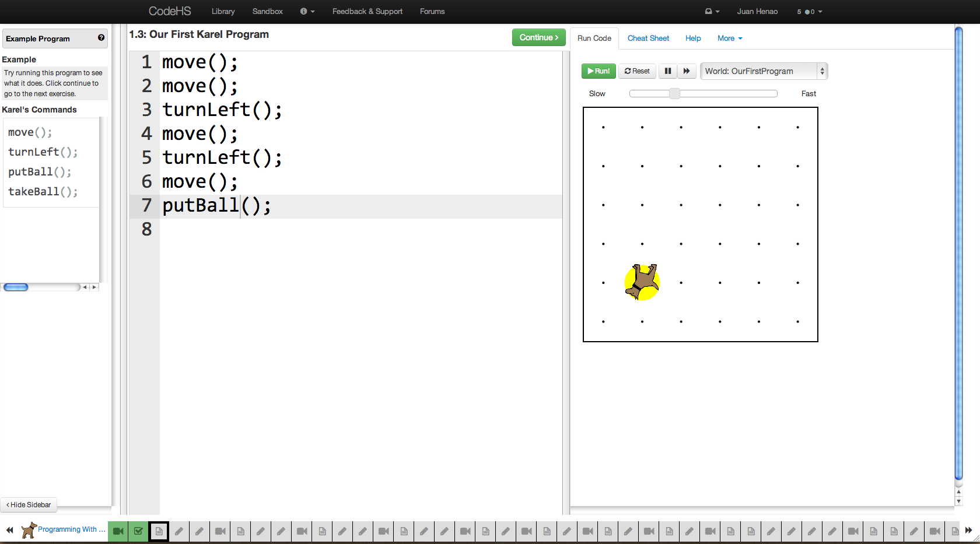Click the sidebar scroll-left arrow
This screenshot has height=544, width=980.
click(x=85, y=287)
